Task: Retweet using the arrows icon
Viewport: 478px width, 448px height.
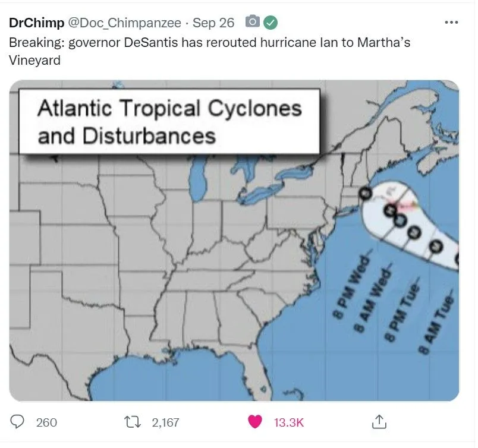Action: tap(134, 422)
